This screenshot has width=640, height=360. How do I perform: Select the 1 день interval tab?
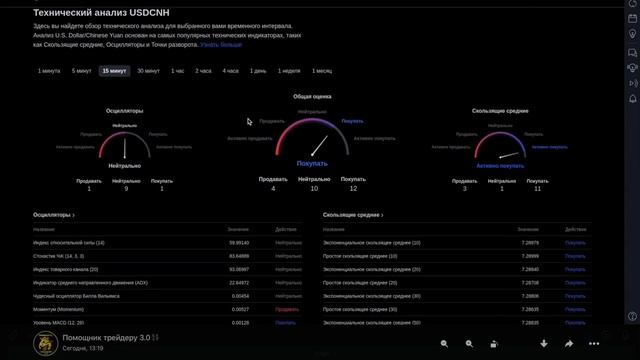(258, 71)
